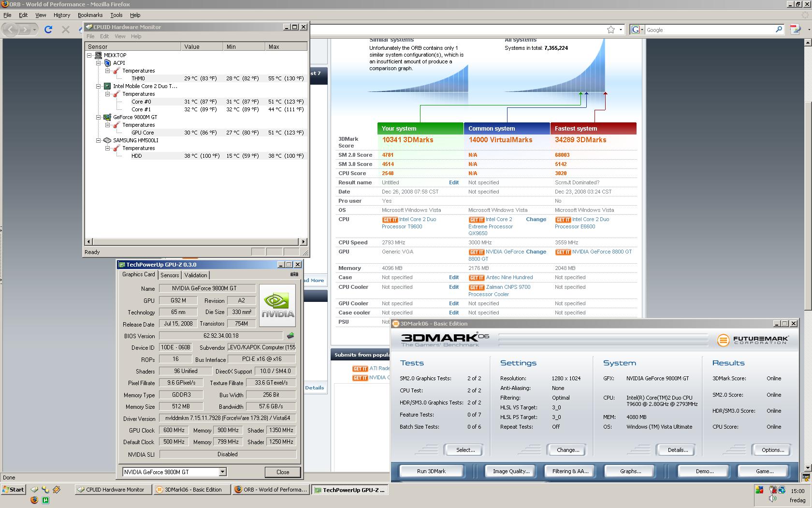812x508 pixels.
Task: Open the Google search engine selector
Action: 637,30
